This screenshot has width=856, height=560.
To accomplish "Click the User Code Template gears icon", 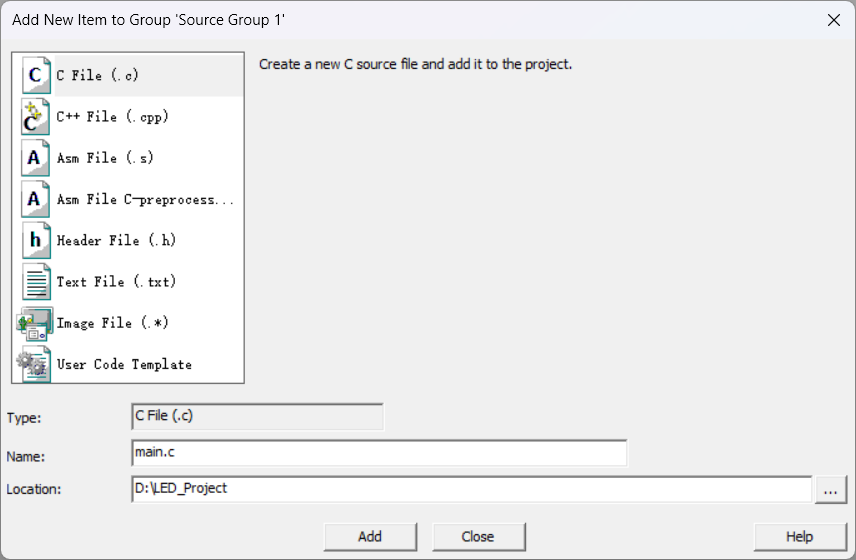I will point(35,364).
